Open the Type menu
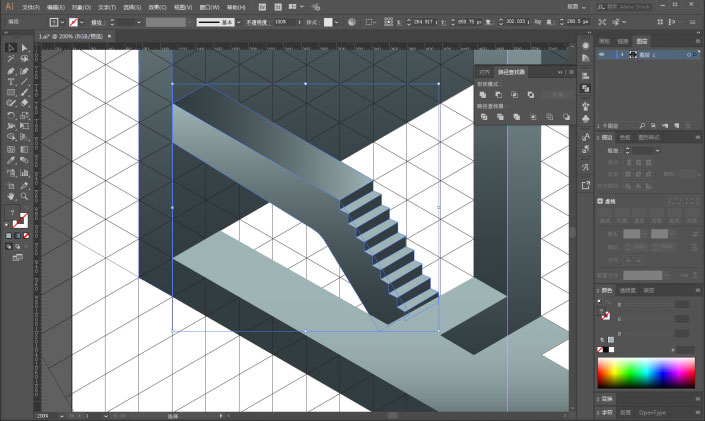 (107, 7)
